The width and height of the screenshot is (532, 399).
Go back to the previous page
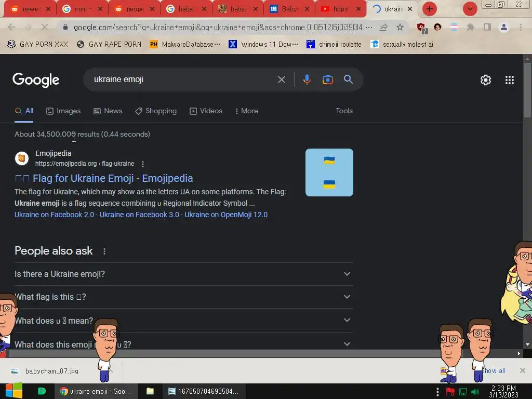[x=11, y=27]
